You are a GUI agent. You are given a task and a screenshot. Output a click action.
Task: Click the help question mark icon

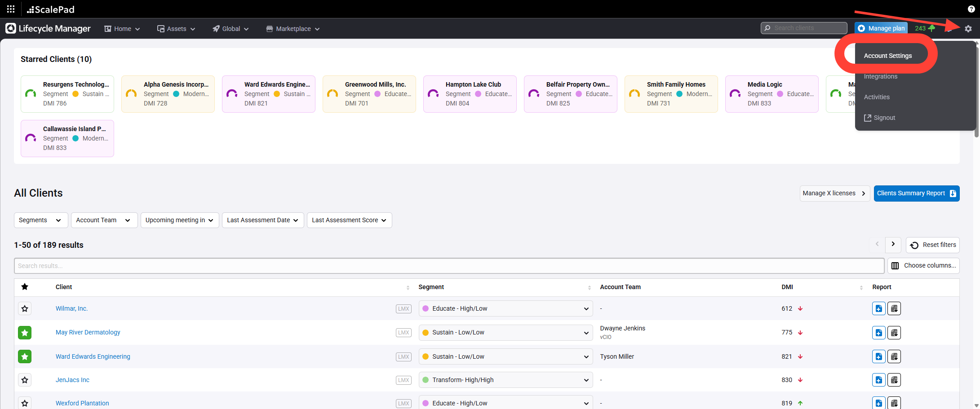pos(971,9)
